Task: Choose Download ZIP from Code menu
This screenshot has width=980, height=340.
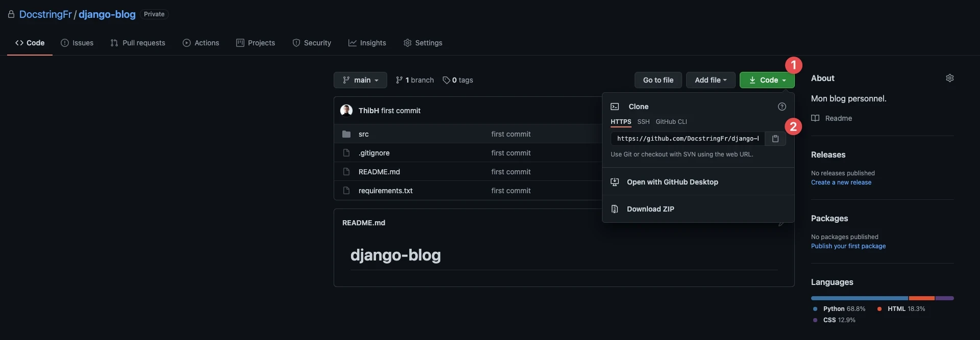Action: tap(650, 209)
